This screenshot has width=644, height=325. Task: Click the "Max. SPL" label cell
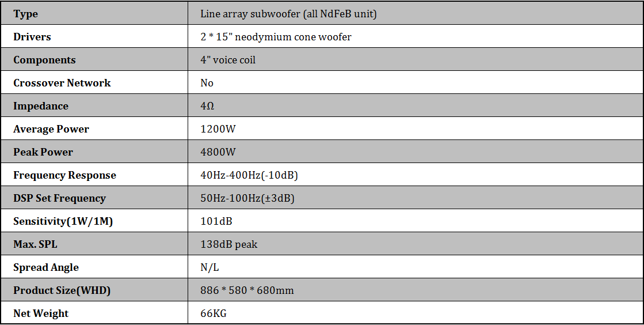click(35, 244)
